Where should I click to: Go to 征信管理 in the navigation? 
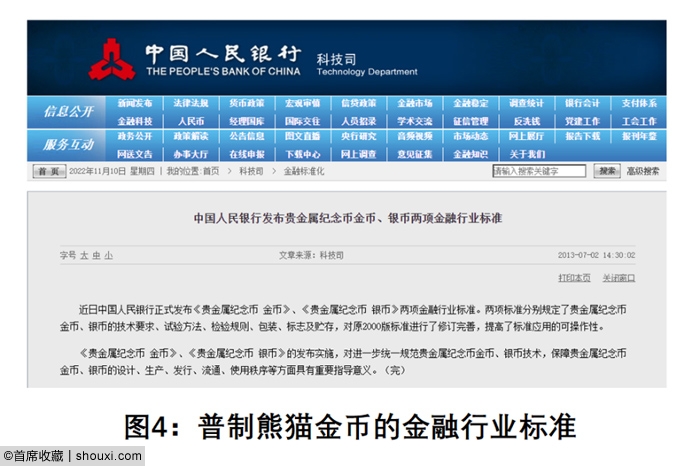(x=471, y=121)
